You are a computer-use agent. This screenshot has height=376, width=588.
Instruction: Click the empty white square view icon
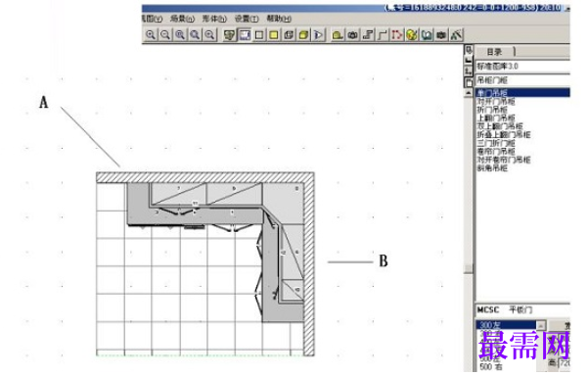pos(259,35)
